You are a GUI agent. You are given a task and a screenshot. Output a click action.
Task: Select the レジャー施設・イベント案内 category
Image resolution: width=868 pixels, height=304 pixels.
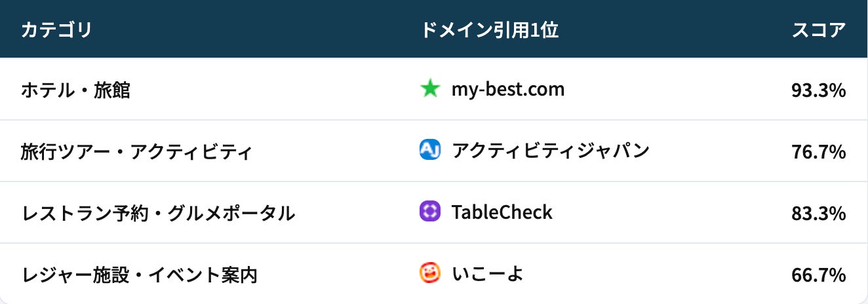tap(139, 275)
